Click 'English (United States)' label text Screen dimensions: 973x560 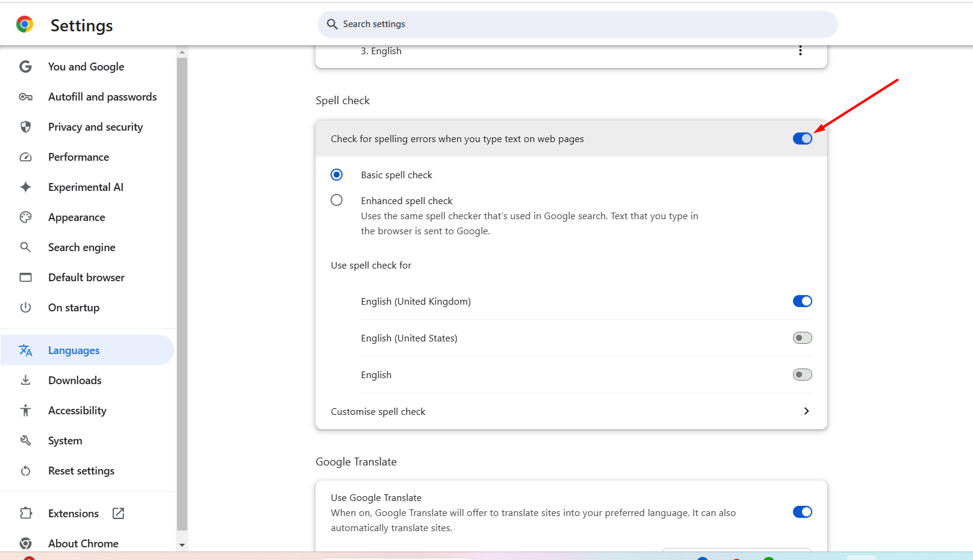click(x=409, y=338)
